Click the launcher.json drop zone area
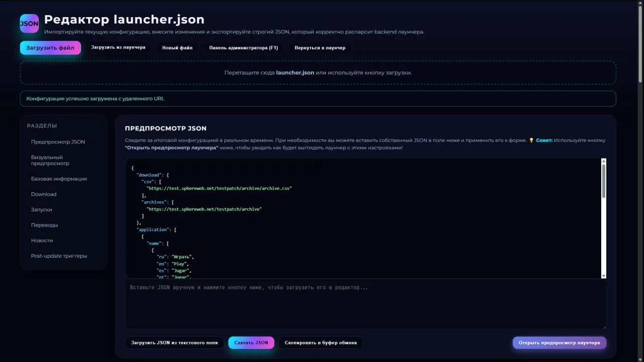The width and height of the screenshot is (644, 362). click(318, 73)
